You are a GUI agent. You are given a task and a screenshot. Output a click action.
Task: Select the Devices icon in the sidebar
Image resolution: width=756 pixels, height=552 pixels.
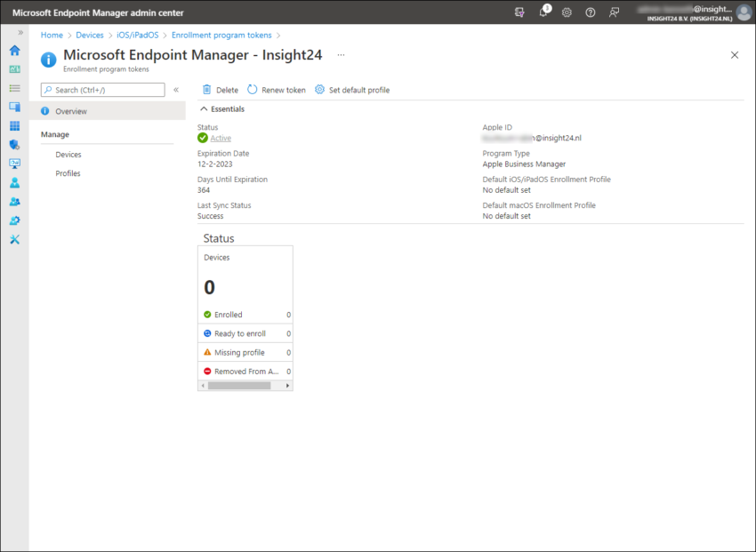click(x=13, y=107)
